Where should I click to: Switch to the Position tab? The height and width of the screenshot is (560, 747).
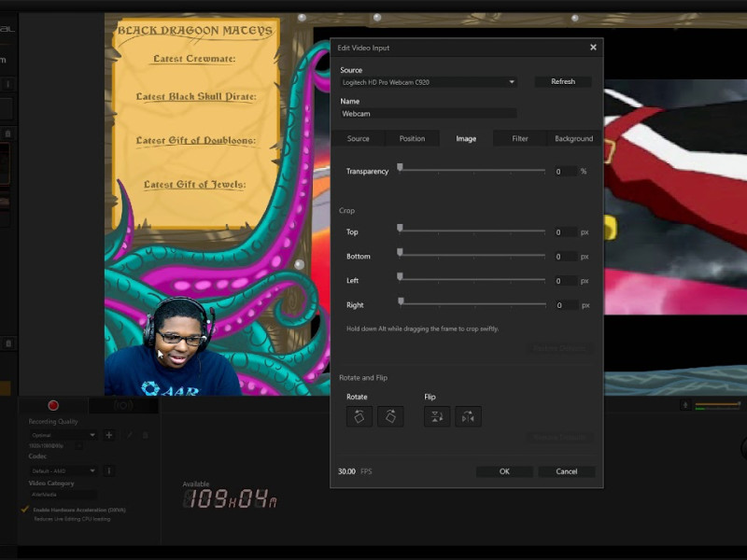coord(412,138)
